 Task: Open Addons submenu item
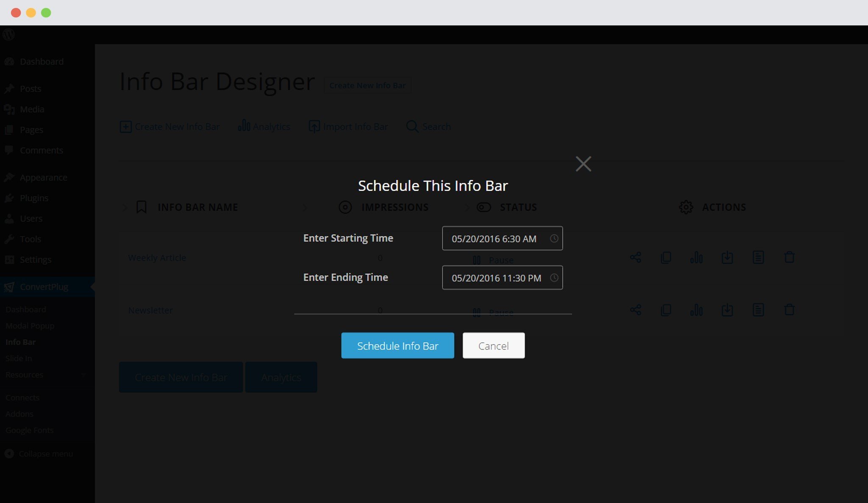(19, 414)
